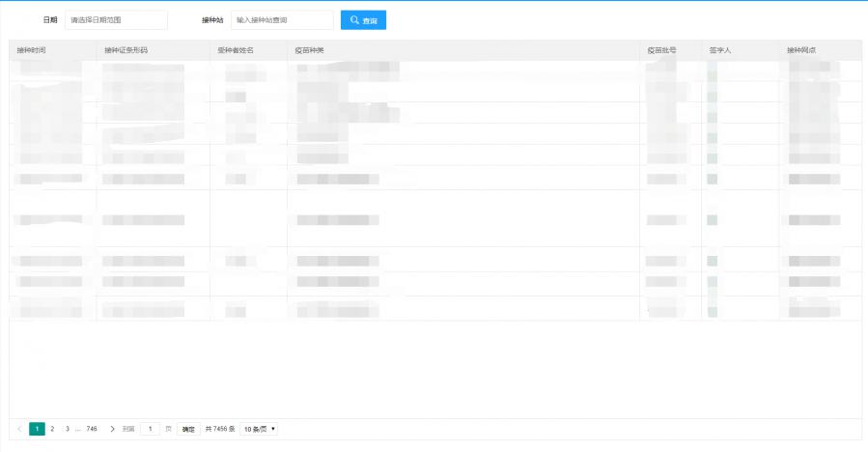The image size is (868, 452).
Task: Click the 疫苗批号 column header
Action: (x=661, y=50)
